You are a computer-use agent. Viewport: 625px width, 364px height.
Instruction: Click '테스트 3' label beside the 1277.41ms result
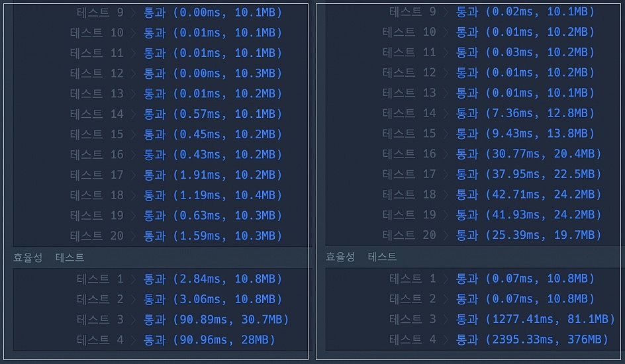point(412,319)
